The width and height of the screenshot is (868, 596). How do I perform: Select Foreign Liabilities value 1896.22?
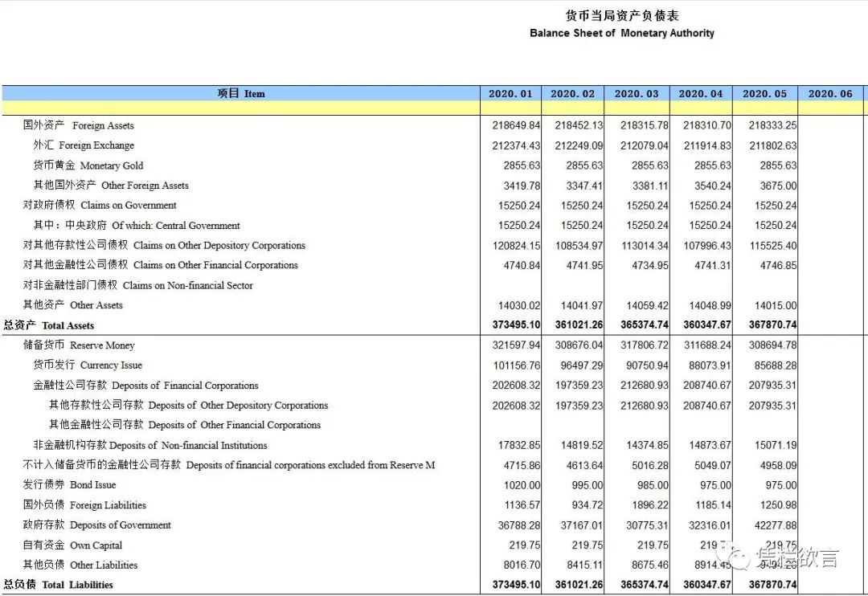click(650, 505)
